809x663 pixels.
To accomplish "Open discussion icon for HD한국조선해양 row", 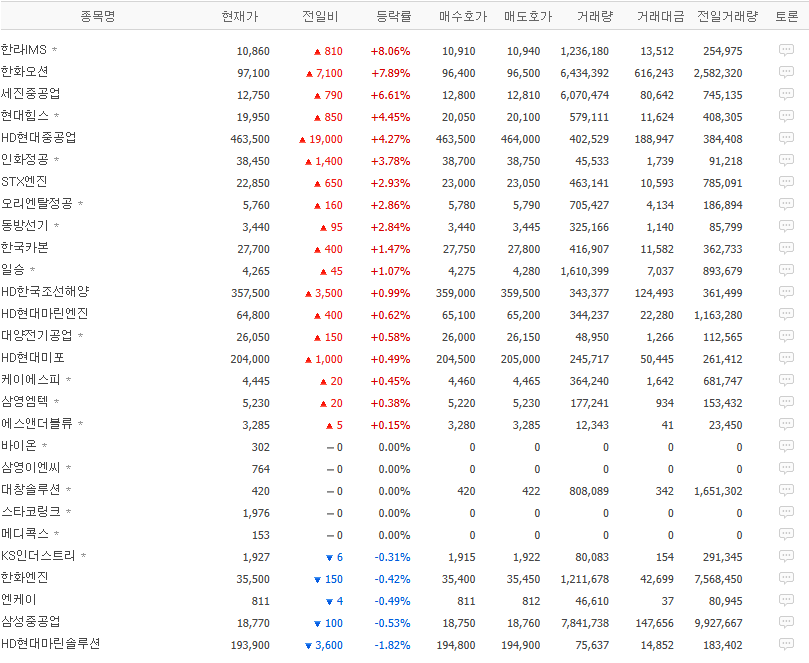I will click(x=786, y=292).
